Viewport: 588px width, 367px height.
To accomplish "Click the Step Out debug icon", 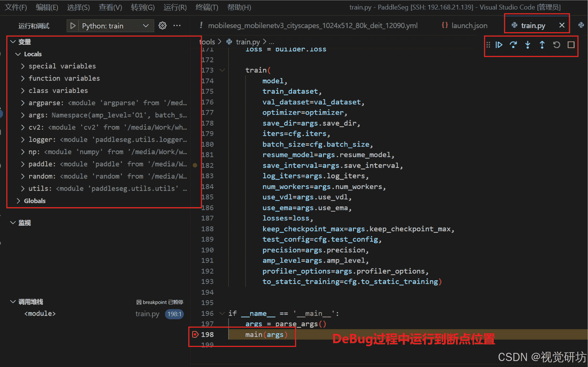I will 542,45.
